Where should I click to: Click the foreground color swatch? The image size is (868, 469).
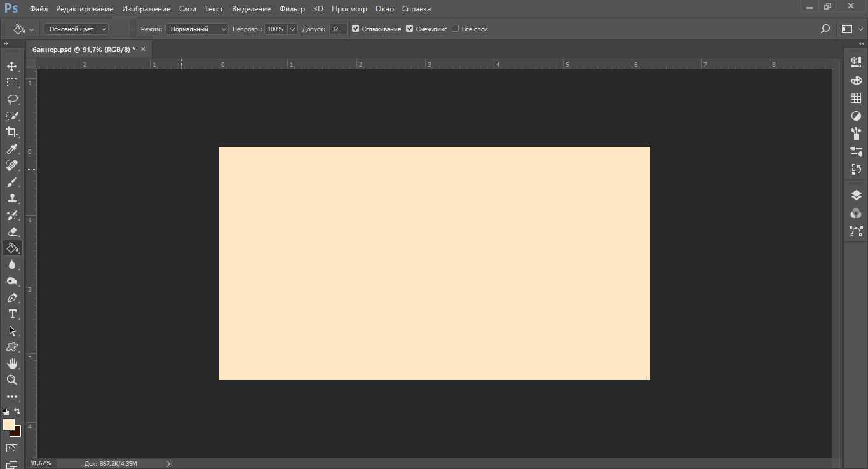[8, 424]
